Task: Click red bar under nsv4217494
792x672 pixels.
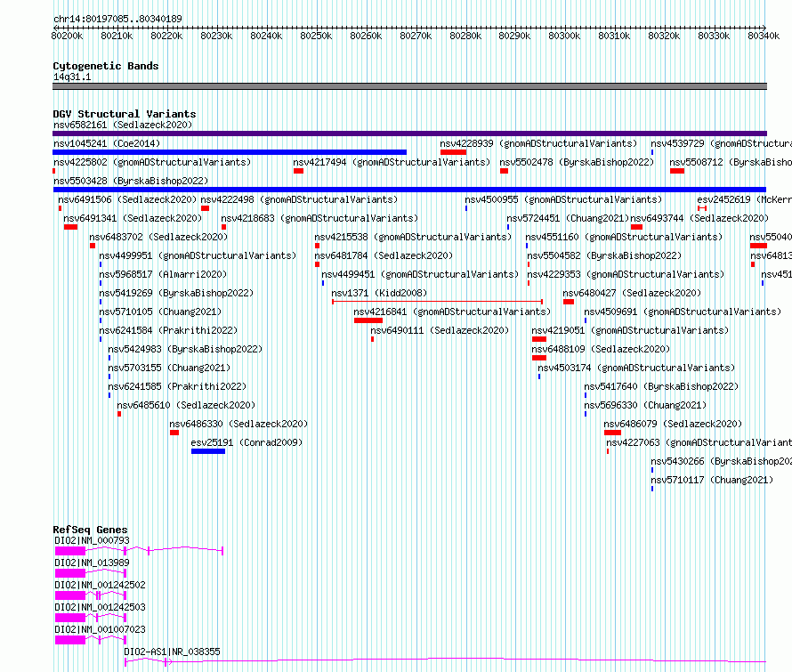Action: pos(298,171)
